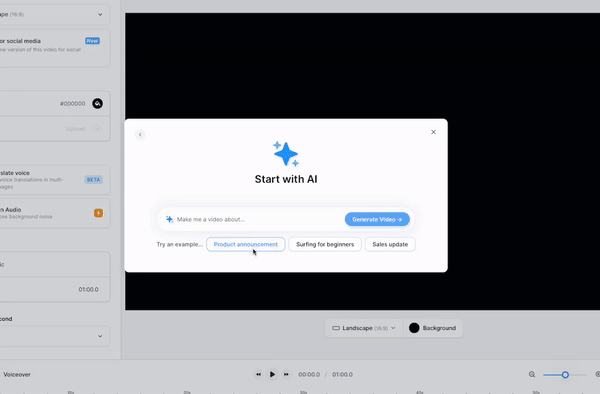The height and width of the screenshot is (394, 600).
Task: Click the fast forward playback button
Action: point(286,374)
